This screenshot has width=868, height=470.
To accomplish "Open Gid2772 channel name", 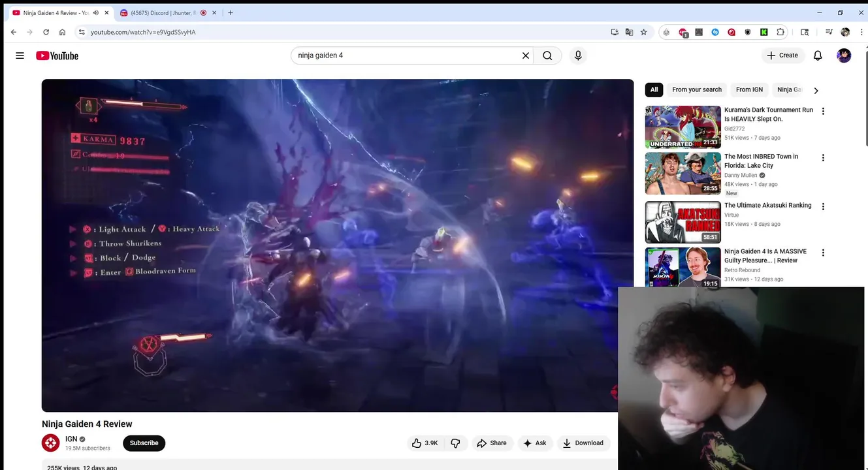I will [734, 129].
